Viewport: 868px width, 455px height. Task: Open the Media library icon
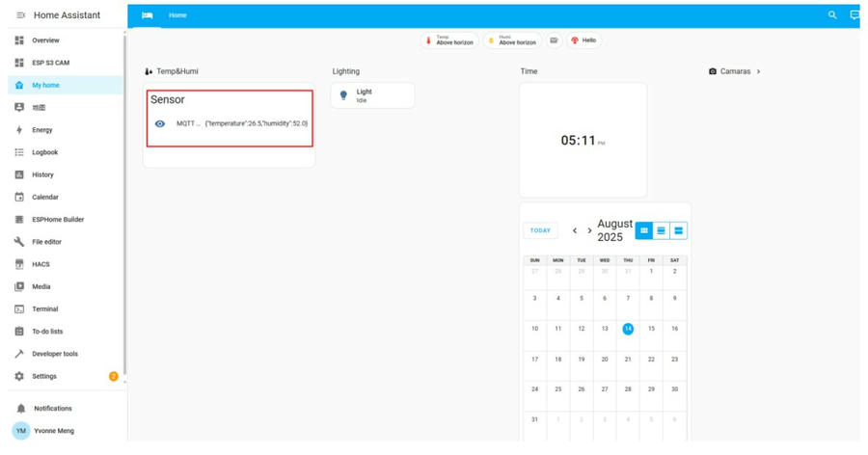(x=19, y=286)
